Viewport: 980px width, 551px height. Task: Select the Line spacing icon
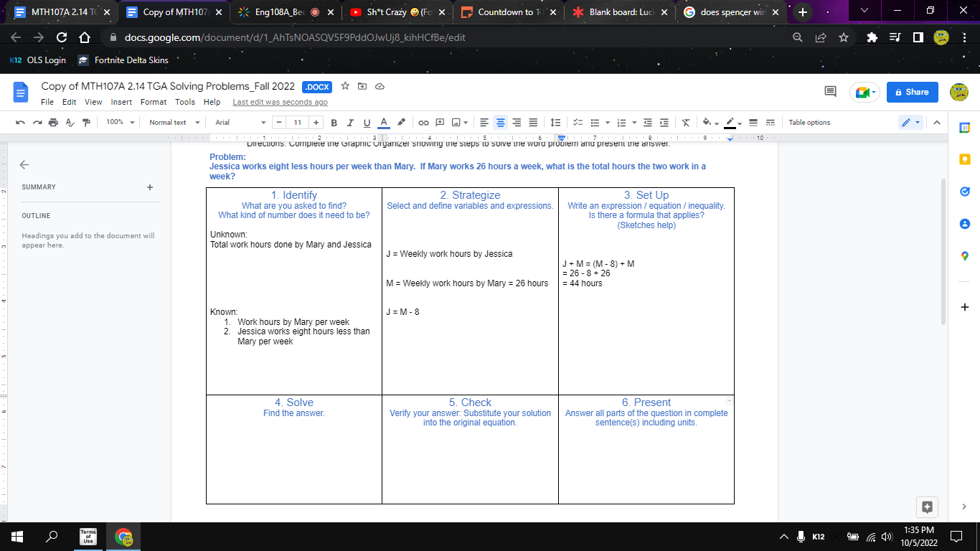pyautogui.click(x=554, y=122)
